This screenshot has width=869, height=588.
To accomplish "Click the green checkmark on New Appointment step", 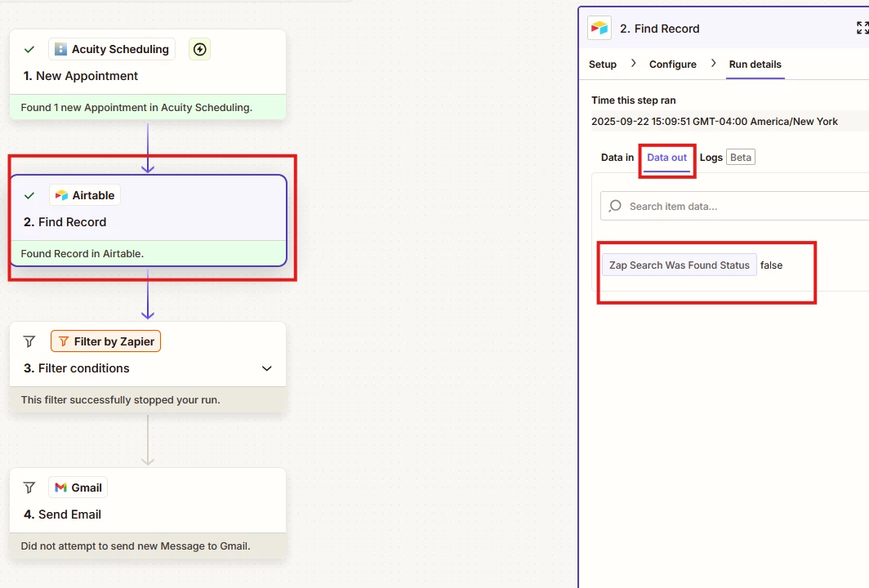I will 29,49.
